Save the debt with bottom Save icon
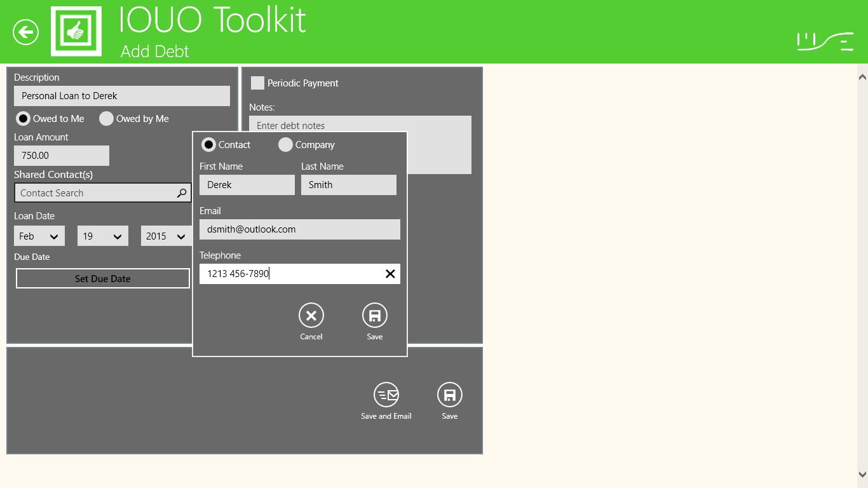 click(450, 395)
